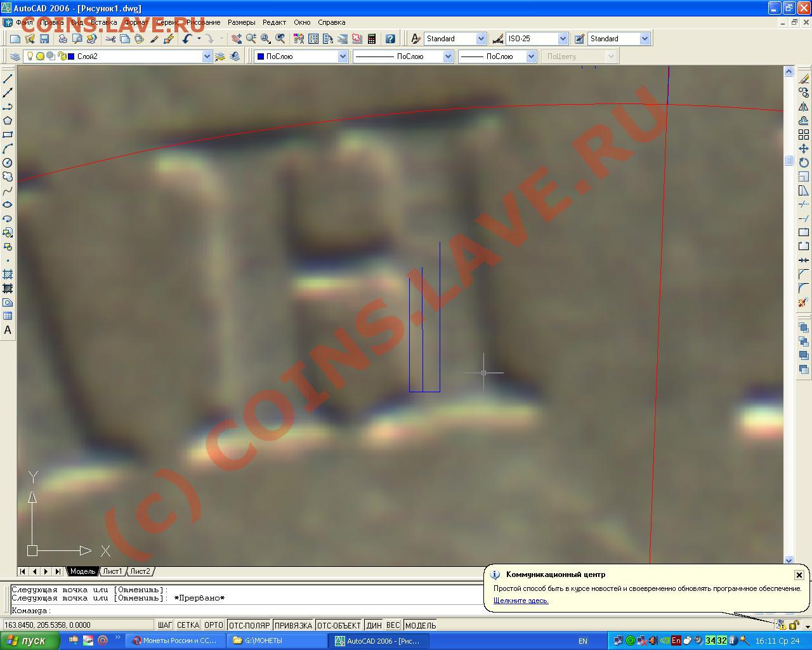Screen dimensions: 812x650
Task: Select the Erase modify tool
Action: pyautogui.click(x=804, y=79)
